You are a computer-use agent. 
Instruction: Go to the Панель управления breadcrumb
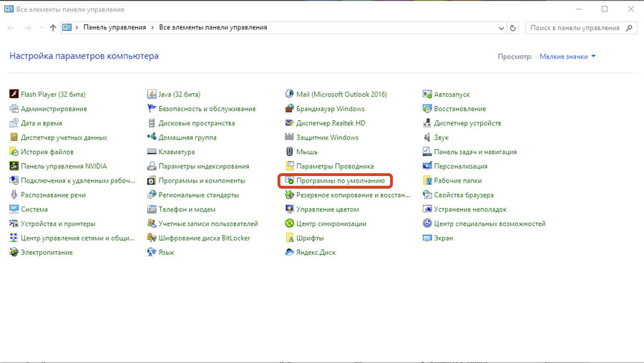[x=114, y=27]
